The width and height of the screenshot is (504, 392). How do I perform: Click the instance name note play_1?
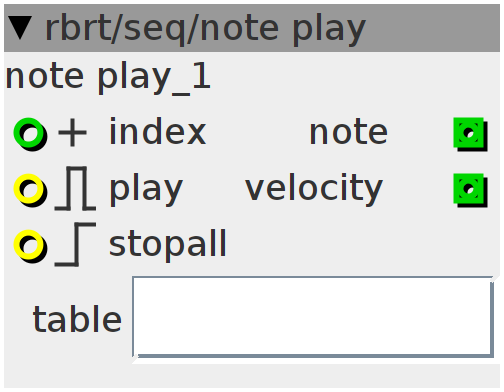click(108, 77)
